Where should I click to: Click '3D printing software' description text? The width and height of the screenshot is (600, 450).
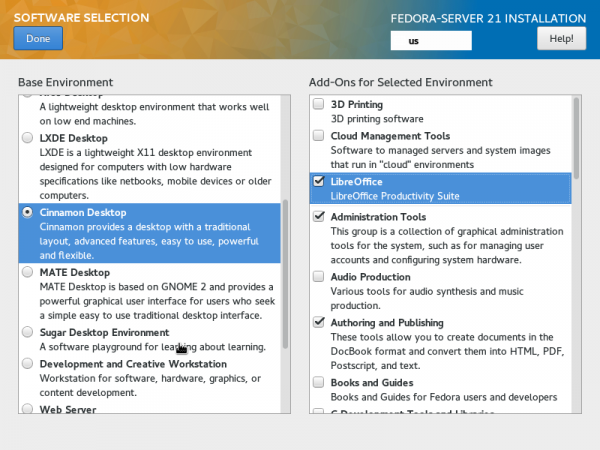(377, 119)
